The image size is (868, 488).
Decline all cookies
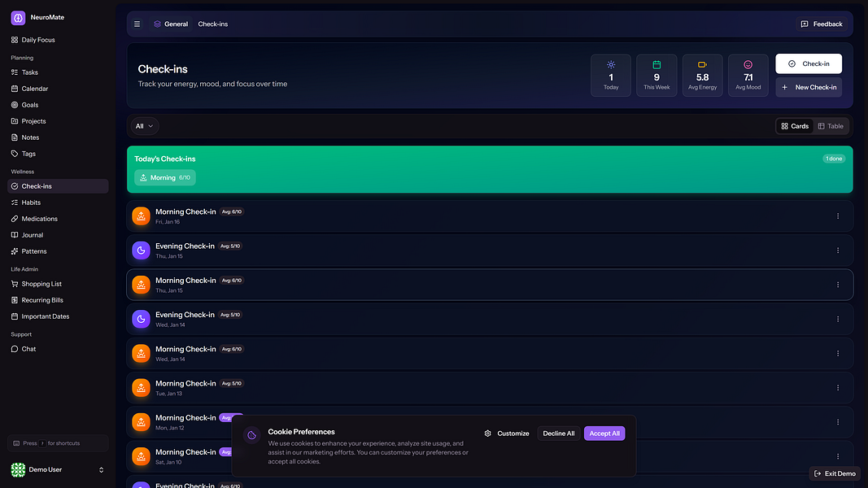point(559,434)
